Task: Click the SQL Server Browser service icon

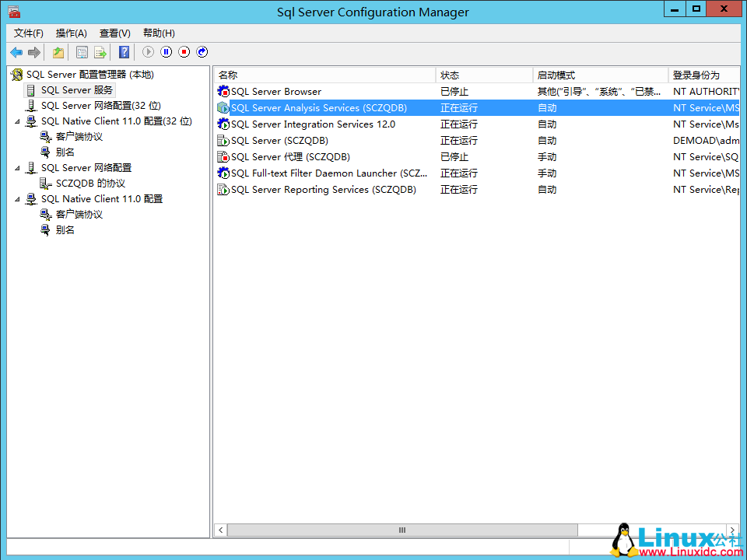Action: [x=224, y=91]
